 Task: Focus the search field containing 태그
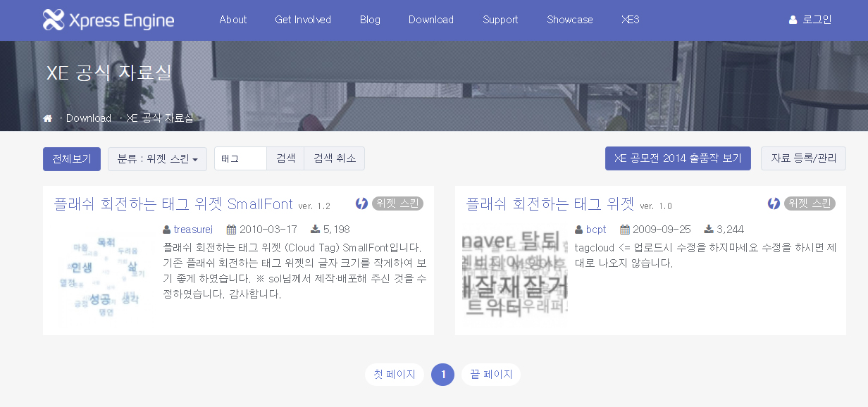(x=240, y=158)
